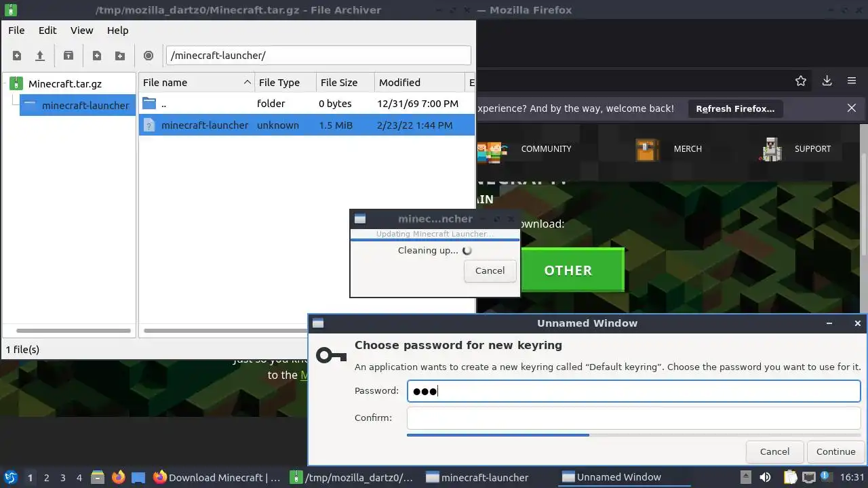Sort by File name column header
Screen dimensions: 868x488
tap(197, 82)
